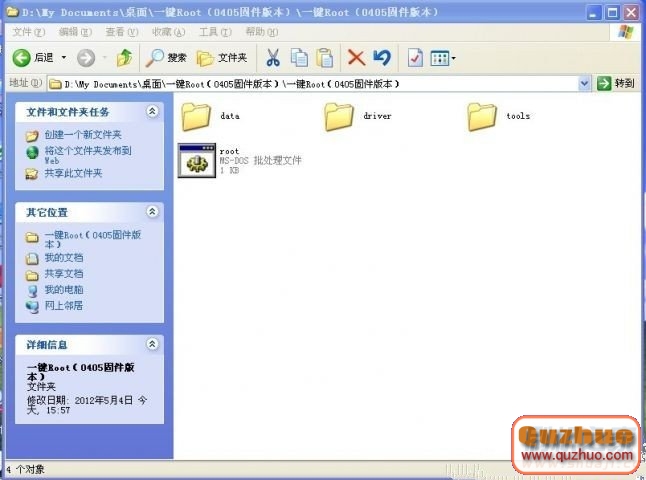Screen dimensions: 646x480
Task: Toggle the Folders (文件夹) pane button
Action: [x=222, y=58]
